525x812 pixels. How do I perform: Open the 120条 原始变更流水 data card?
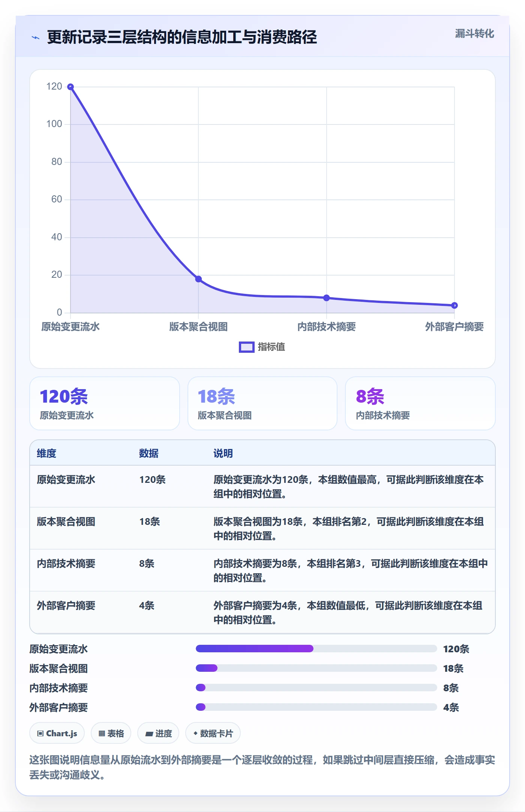(x=105, y=403)
